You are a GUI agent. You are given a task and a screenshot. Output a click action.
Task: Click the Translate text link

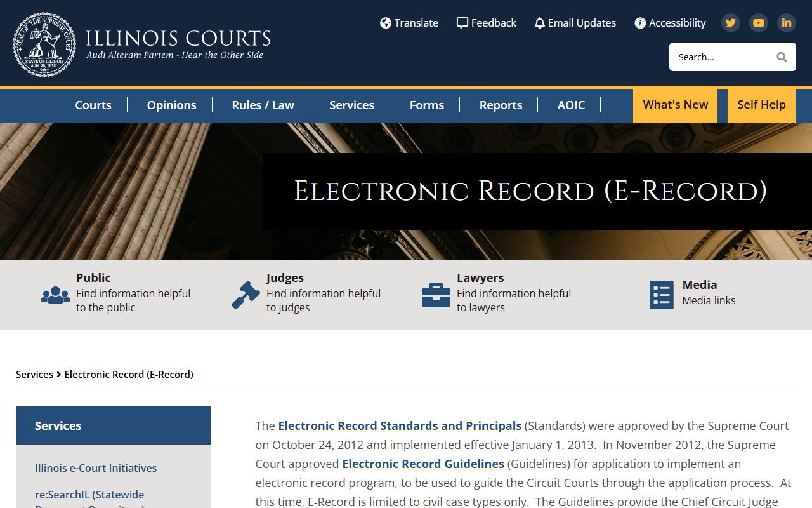click(x=416, y=23)
